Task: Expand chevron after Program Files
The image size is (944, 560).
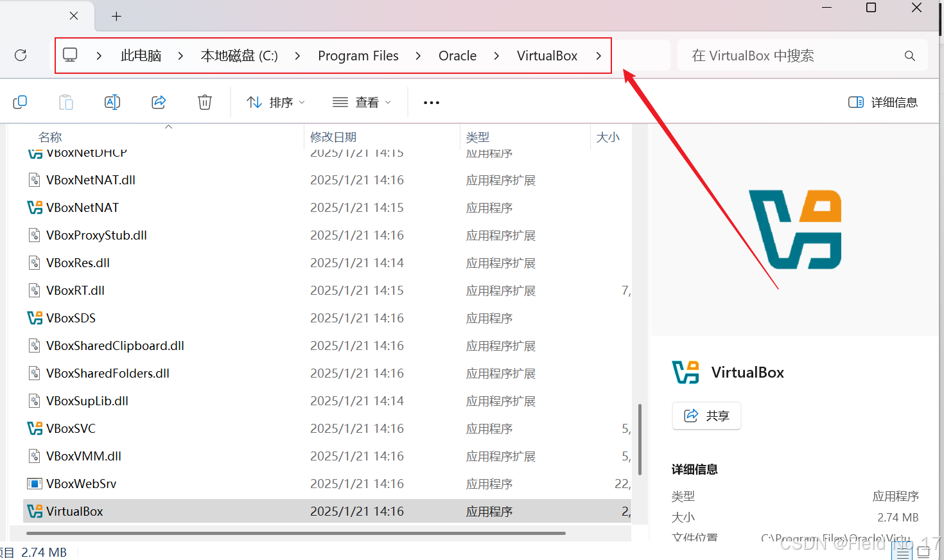Action: pos(418,56)
